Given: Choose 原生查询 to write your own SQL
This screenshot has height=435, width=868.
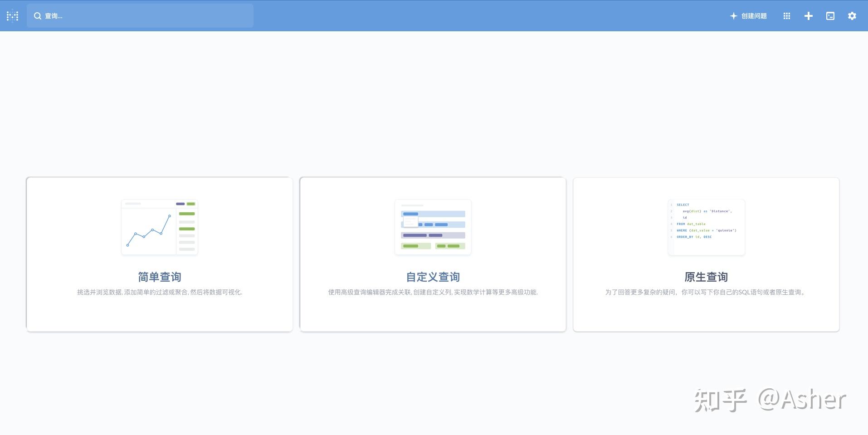Looking at the screenshot, I should click(706, 254).
